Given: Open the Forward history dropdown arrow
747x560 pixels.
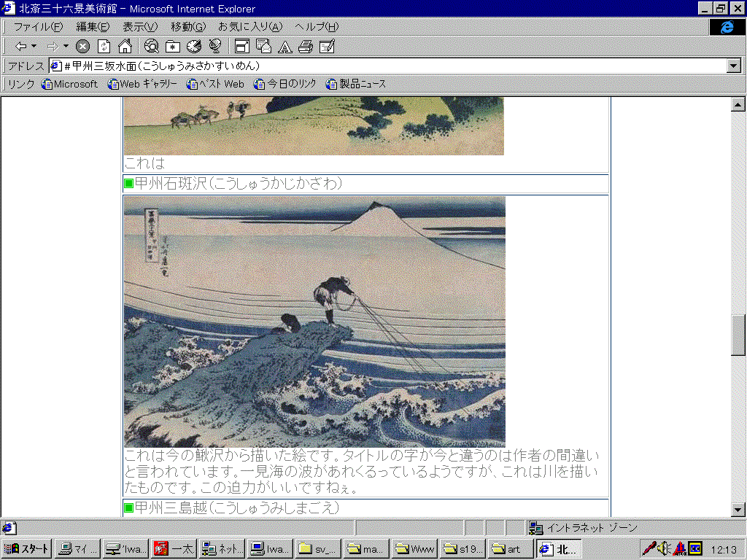Looking at the screenshot, I should click(x=66, y=46).
